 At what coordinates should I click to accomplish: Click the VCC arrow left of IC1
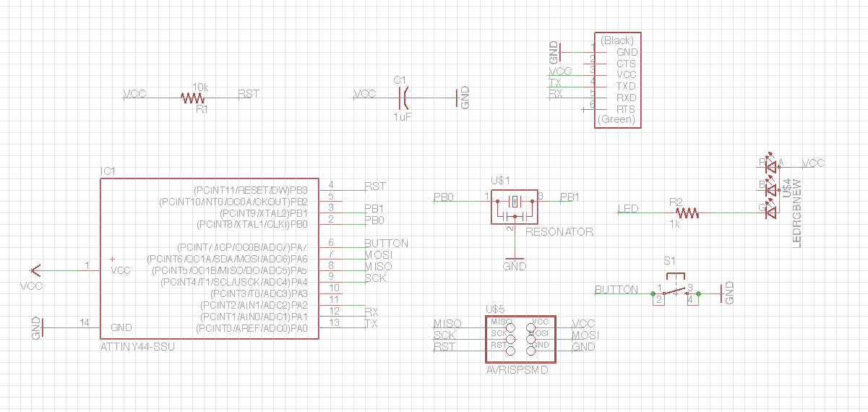(34, 270)
